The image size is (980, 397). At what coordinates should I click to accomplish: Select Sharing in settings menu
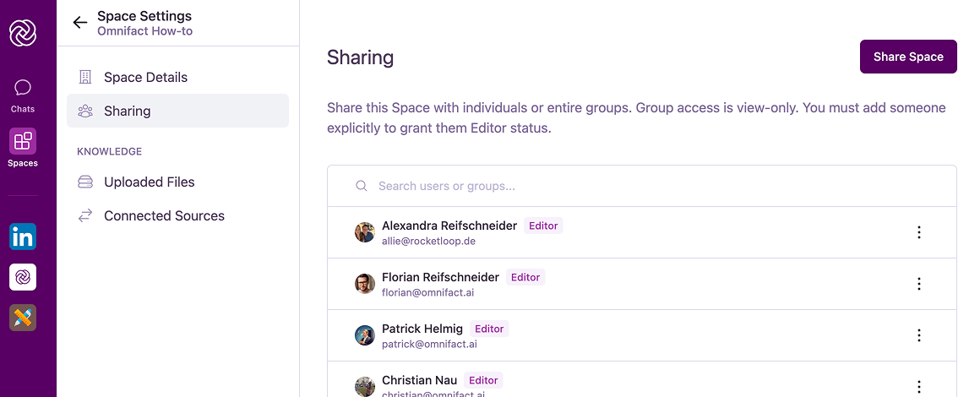pos(177,111)
